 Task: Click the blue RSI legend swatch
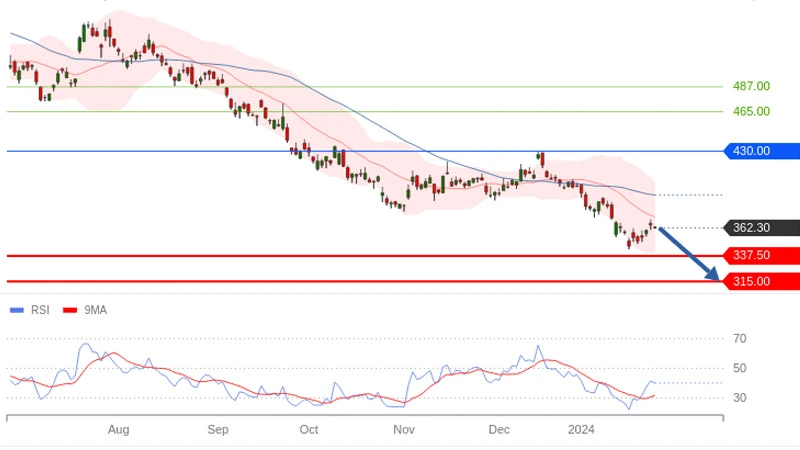pos(16,310)
